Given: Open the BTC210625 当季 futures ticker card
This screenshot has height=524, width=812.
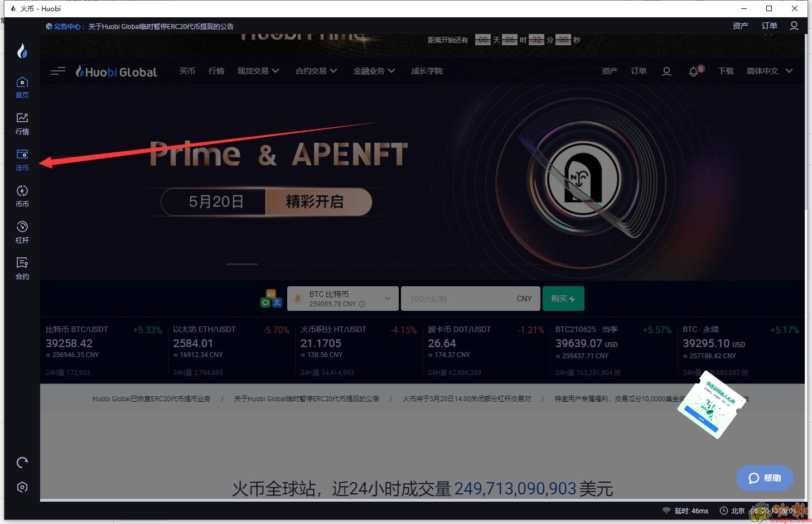Looking at the screenshot, I should click(x=613, y=350).
